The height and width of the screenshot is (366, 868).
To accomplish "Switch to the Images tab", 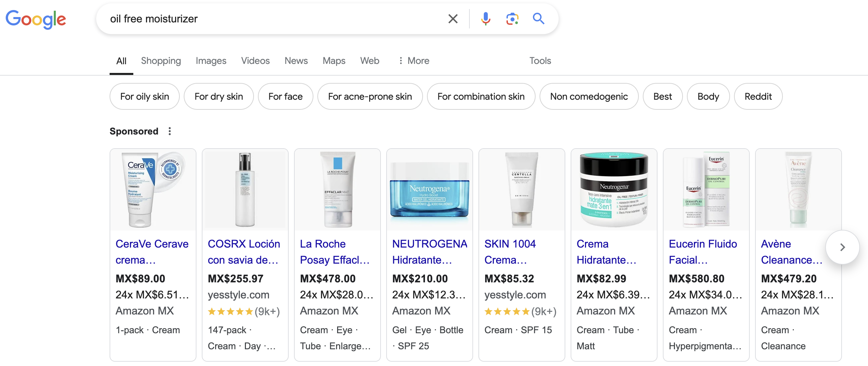I will pyautogui.click(x=211, y=61).
